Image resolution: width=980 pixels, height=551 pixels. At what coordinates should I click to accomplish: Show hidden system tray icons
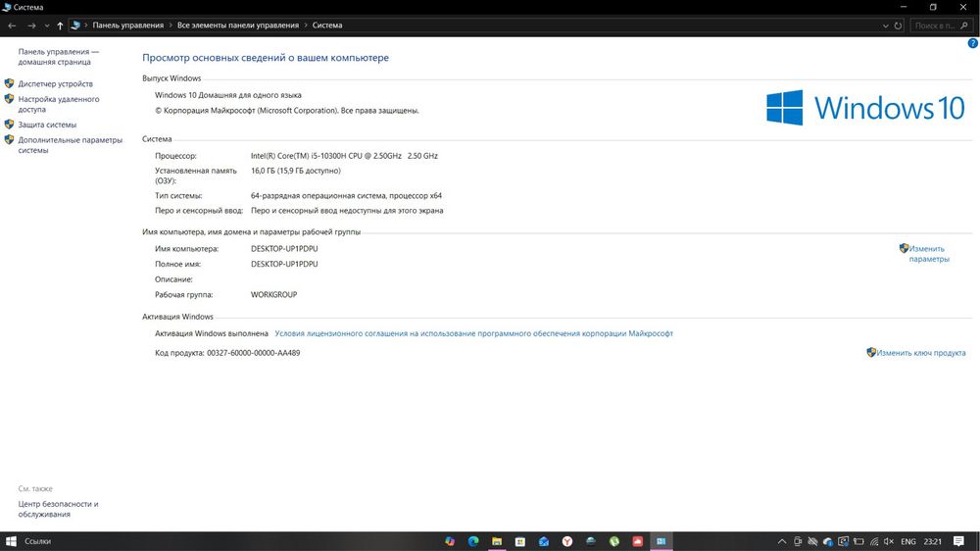click(782, 541)
